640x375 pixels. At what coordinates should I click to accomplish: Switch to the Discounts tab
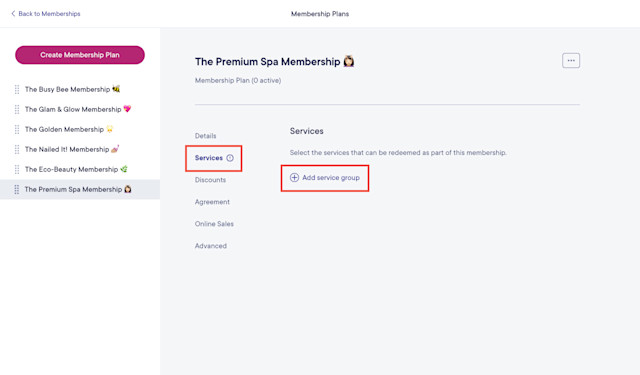coord(210,180)
